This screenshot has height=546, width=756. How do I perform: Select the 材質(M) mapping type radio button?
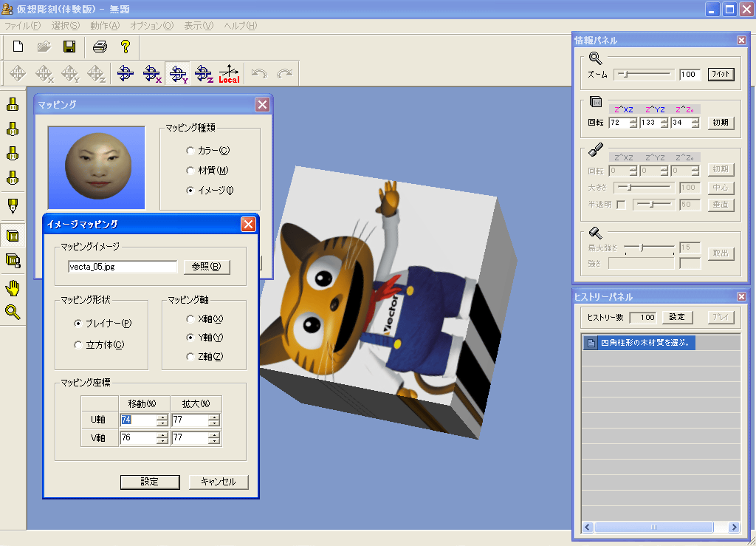[190, 170]
